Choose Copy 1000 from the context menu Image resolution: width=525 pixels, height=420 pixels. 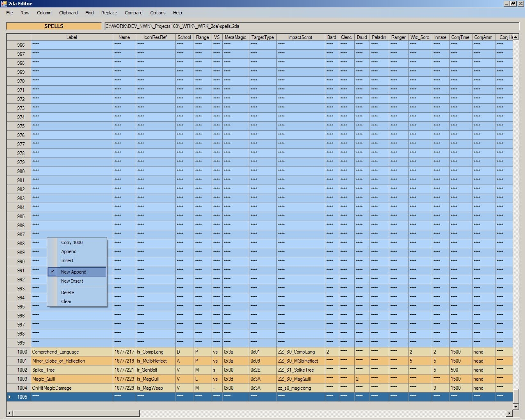click(x=72, y=242)
